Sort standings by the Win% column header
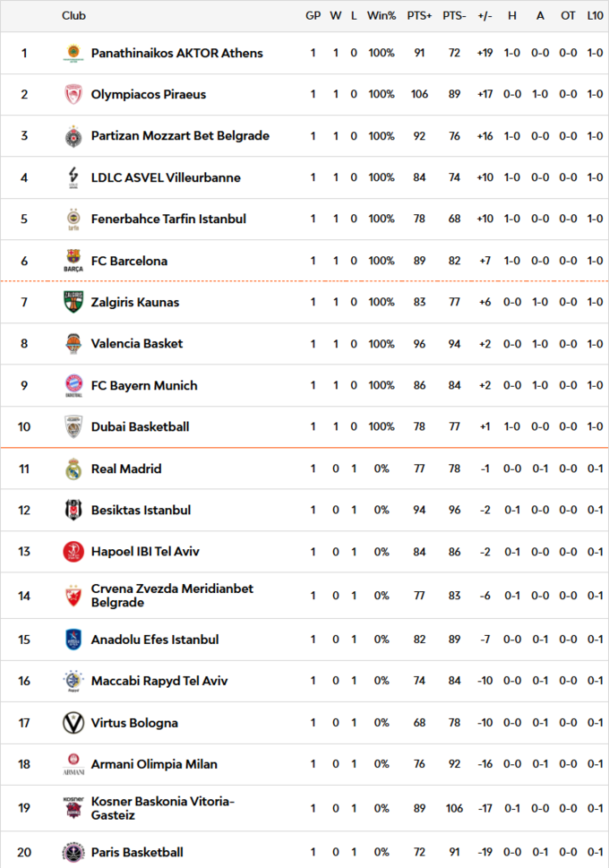The width and height of the screenshot is (609, 868). pos(382,16)
